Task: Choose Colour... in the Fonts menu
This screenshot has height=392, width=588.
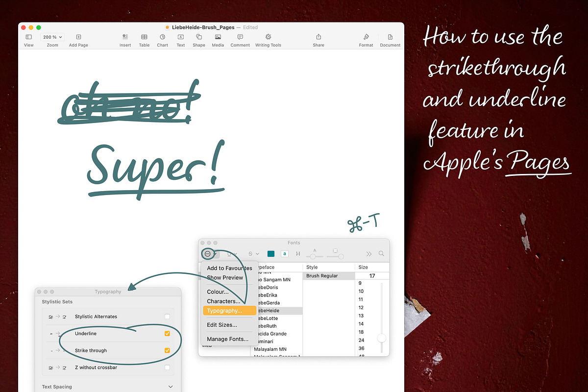Action: 229,292
